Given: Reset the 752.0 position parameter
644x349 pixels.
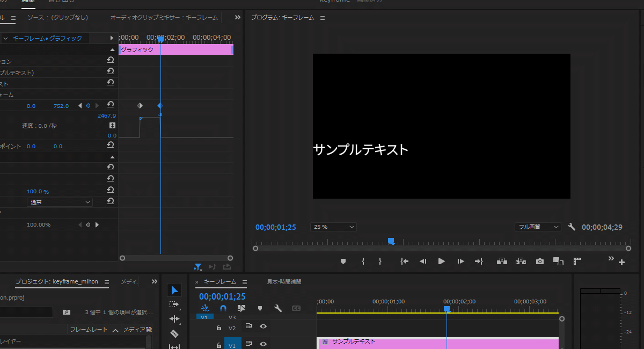Looking at the screenshot, I should [x=111, y=105].
